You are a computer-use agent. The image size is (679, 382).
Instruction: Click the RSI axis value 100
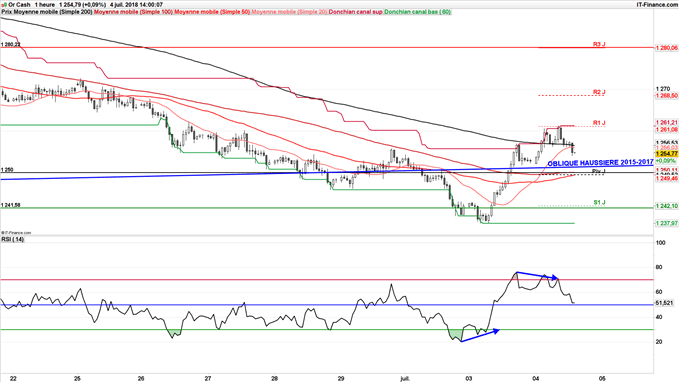[661, 243]
